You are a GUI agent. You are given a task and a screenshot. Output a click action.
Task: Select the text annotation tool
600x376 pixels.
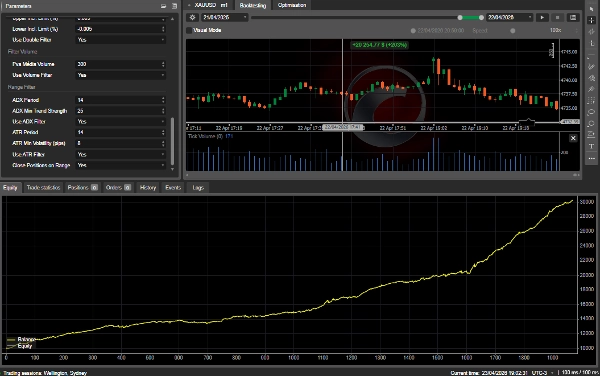pyautogui.click(x=592, y=146)
